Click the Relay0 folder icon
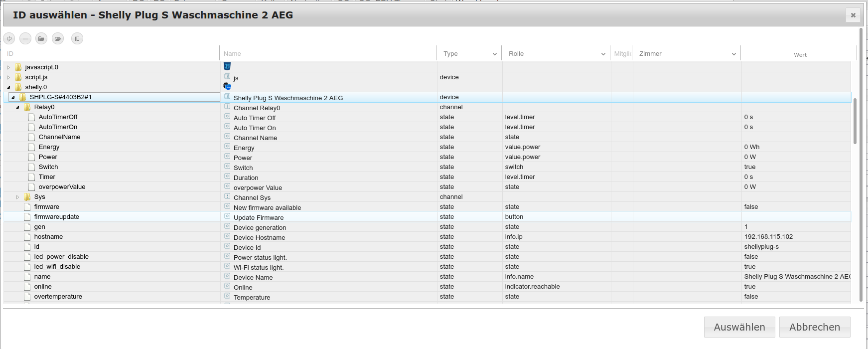This screenshot has width=868, height=349. pos(27,107)
